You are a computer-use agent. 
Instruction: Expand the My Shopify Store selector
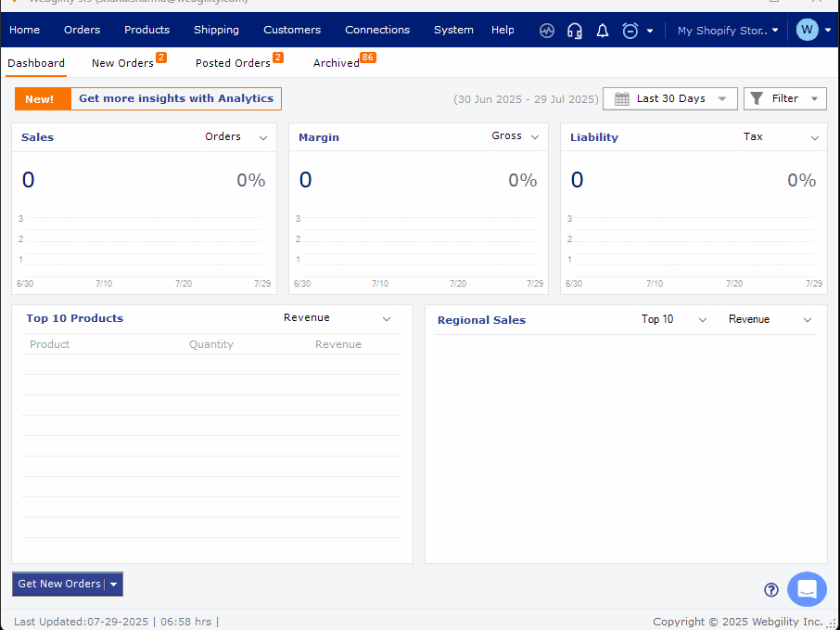728,31
